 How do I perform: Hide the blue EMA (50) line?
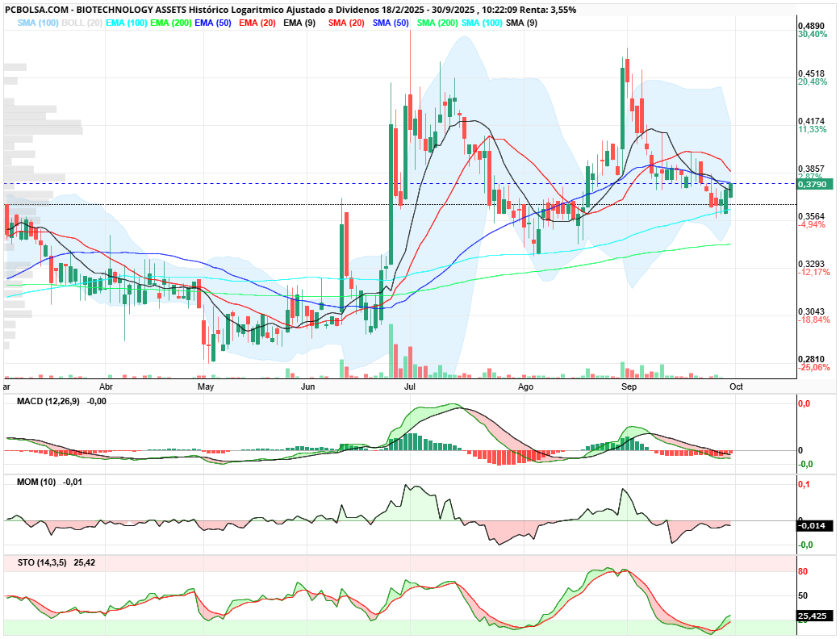[214, 23]
